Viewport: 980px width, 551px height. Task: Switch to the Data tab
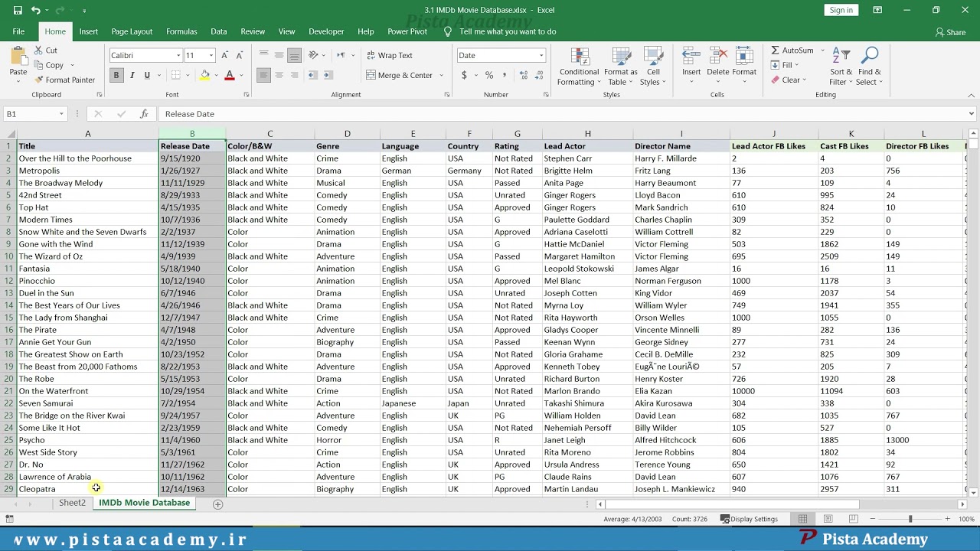[x=219, y=31]
